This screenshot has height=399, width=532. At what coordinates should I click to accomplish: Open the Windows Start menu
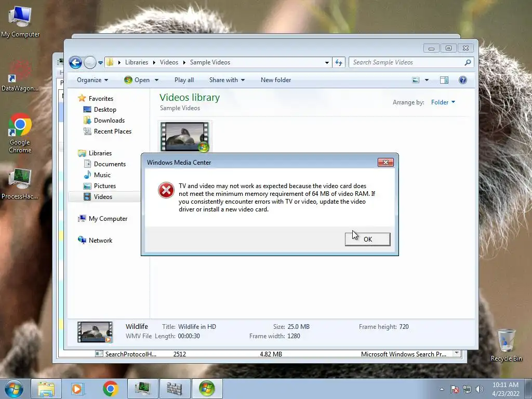14,389
